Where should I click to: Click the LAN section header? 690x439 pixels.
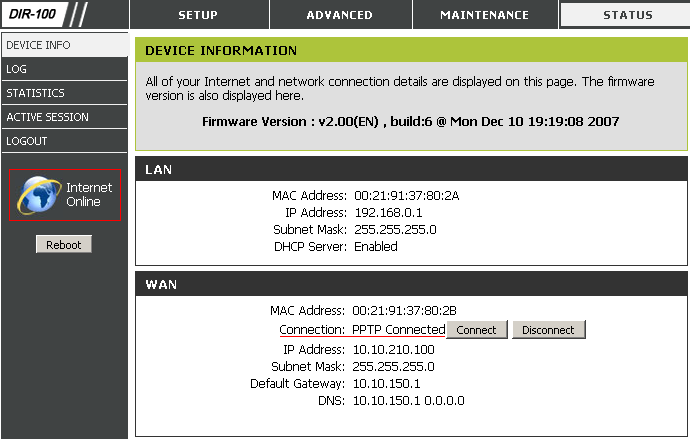411,169
